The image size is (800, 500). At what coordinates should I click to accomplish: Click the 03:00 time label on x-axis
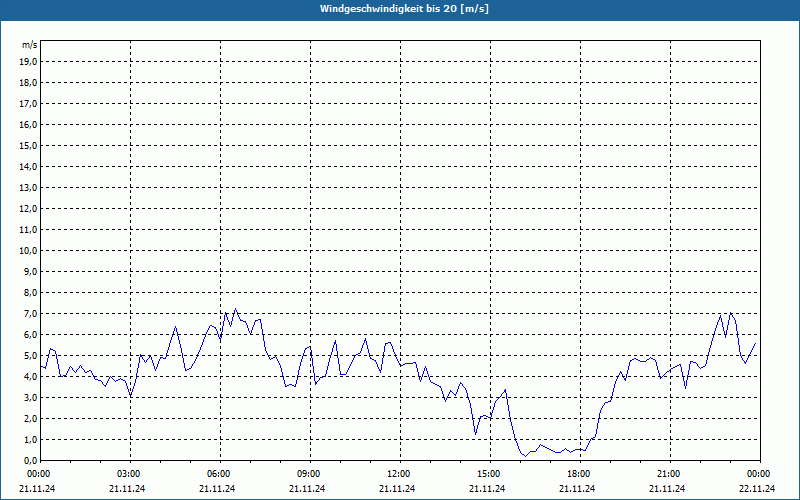[x=129, y=474]
